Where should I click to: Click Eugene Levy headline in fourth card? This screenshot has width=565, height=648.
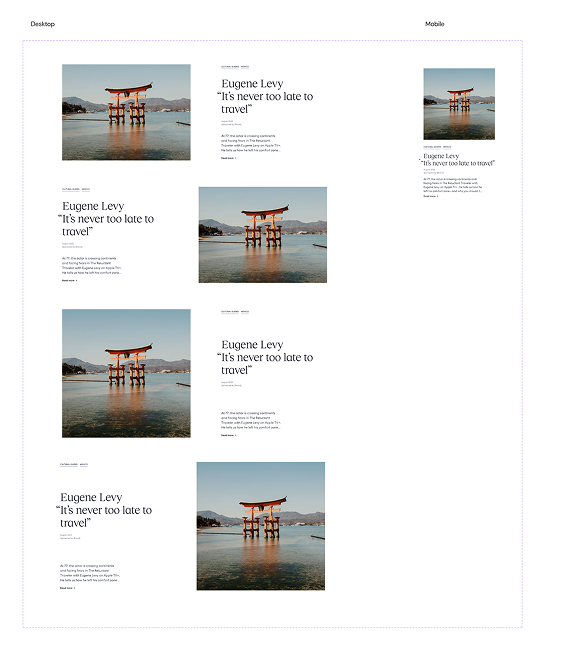[x=104, y=510]
